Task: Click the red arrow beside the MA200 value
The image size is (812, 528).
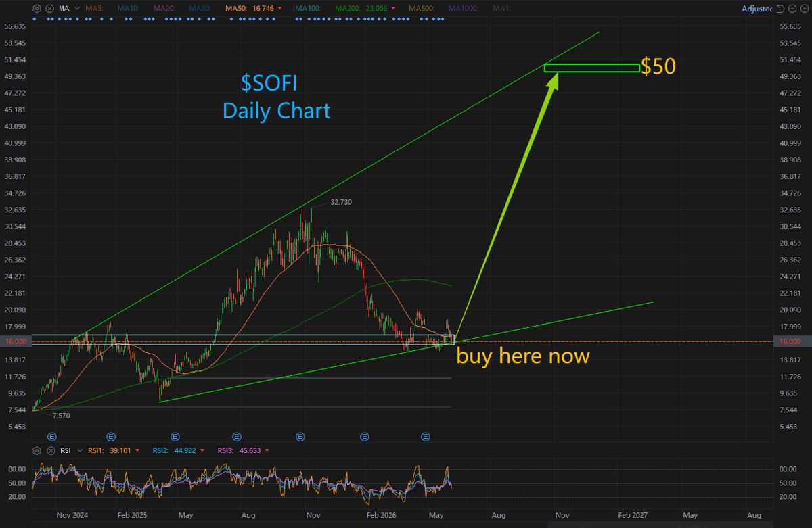Action: [393, 9]
